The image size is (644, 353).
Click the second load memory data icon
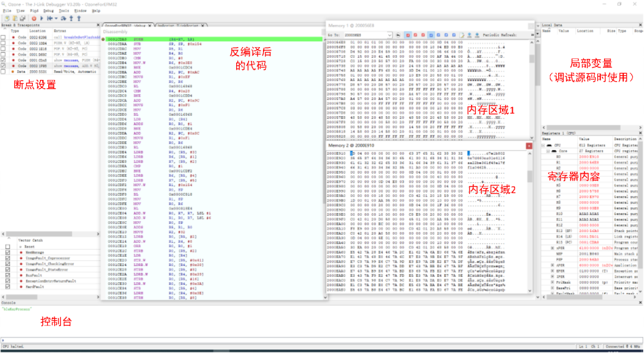(x=477, y=35)
